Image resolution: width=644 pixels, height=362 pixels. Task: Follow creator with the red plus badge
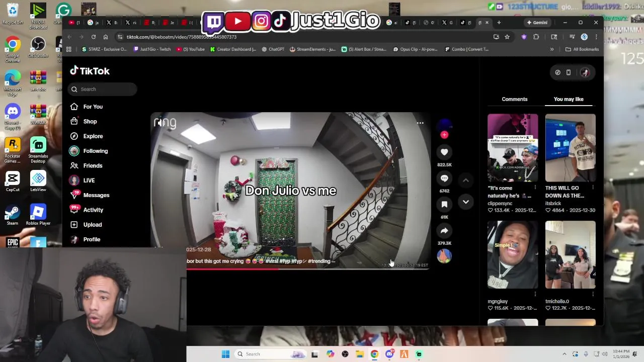(444, 135)
